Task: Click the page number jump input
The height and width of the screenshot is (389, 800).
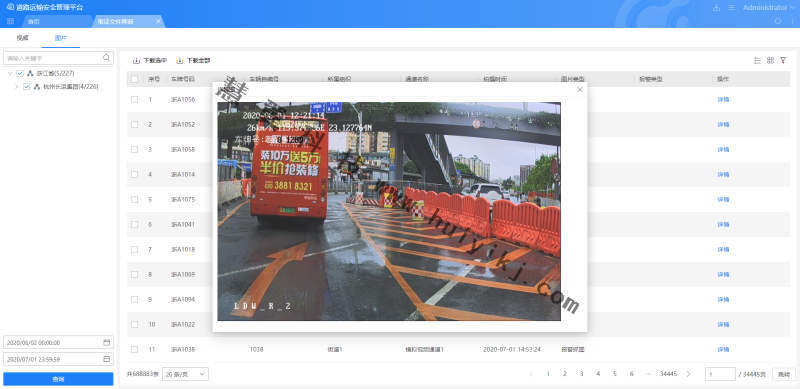Action: pyautogui.click(x=720, y=374)
